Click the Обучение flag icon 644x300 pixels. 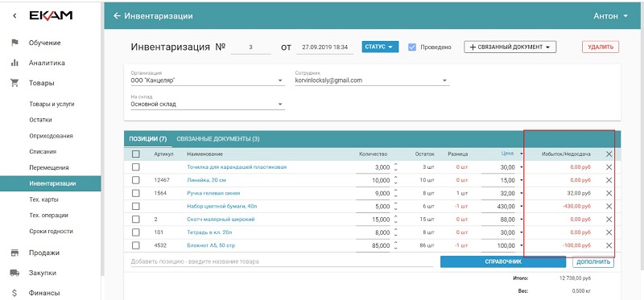14,43
